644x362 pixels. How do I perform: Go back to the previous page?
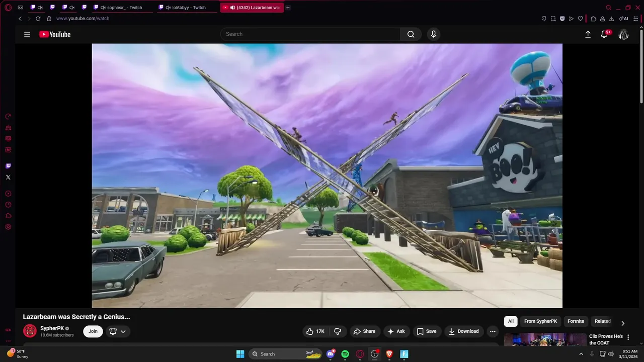click(20, 19)
